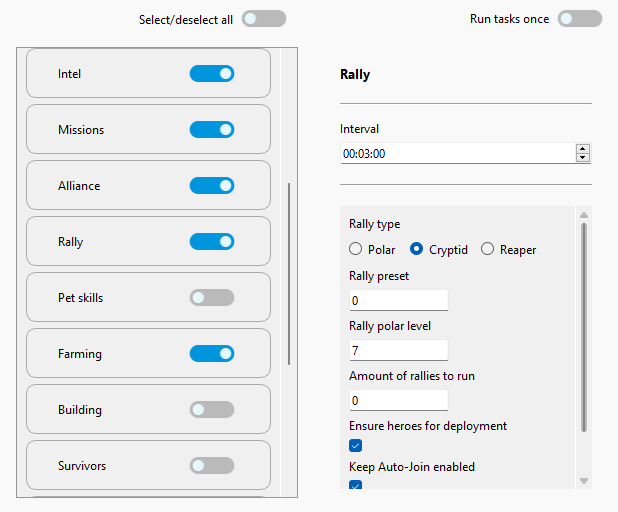Uncheck Ensure heroes for deployment
This screenshot has width=618, height=512.
coord(356,445)
